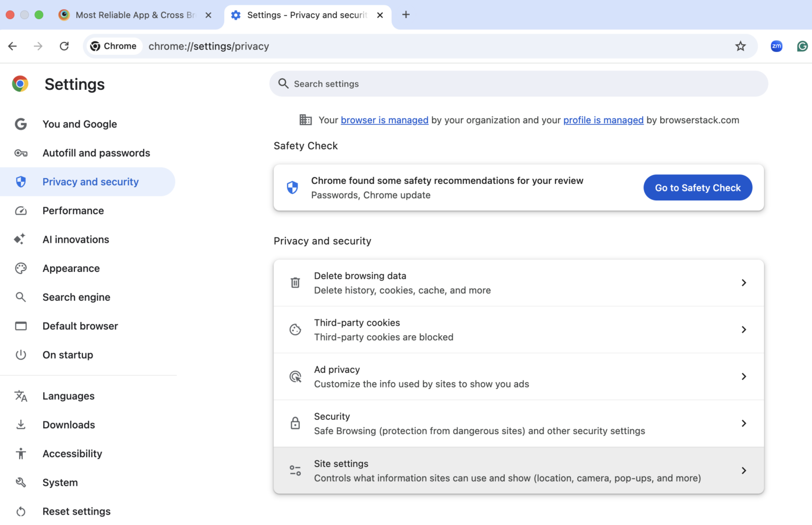Open Accessibility using its sidebar icon
The height and width of the screenshot is (525, 812).
point(21,454)
